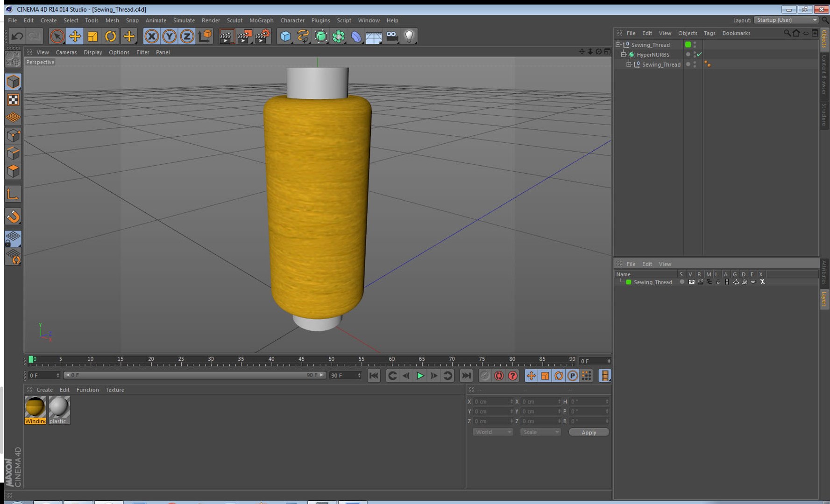Click the Undo arrow icon
830x504 pixels.
tap(17, 36)
